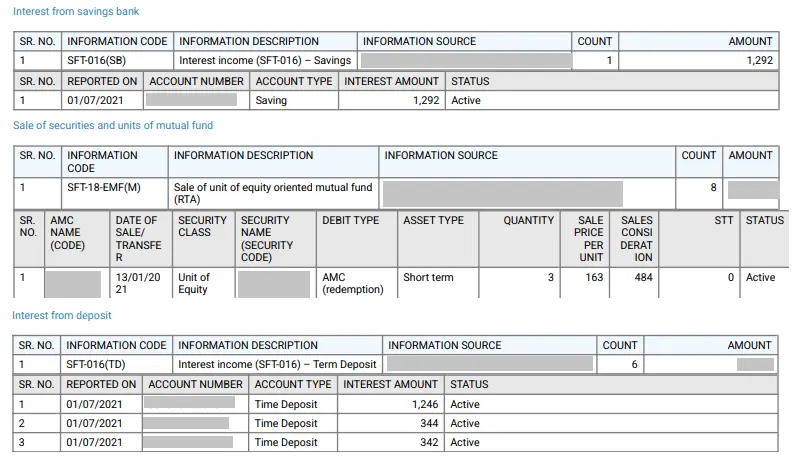The width and height of the screenshot is (810, 476).
Task: Click 'INFORMATION SOURCE' header in savings bank table
Action: [x=419, y=41]
